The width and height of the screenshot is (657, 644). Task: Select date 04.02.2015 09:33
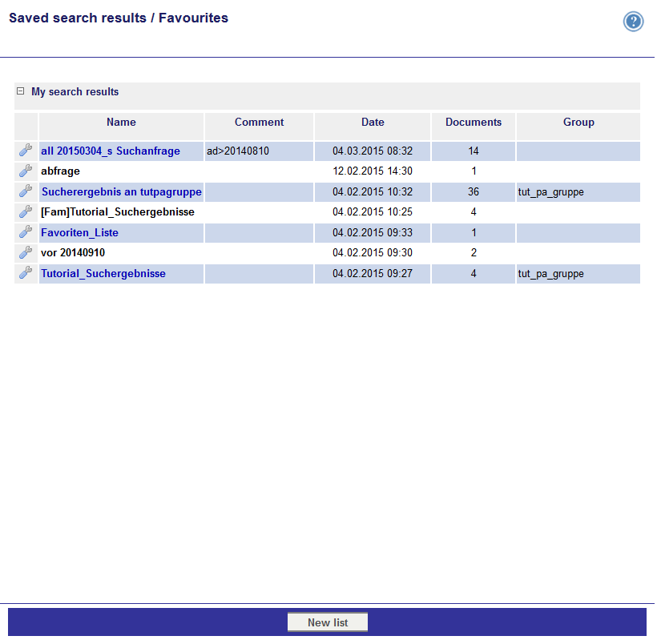coord(373,232)
